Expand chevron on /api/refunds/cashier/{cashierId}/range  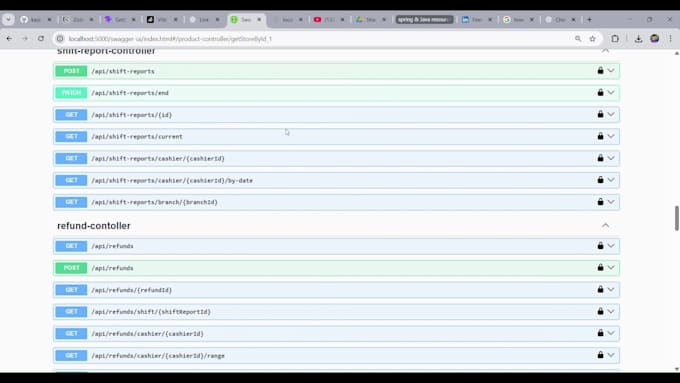click(x=611, y=355)
